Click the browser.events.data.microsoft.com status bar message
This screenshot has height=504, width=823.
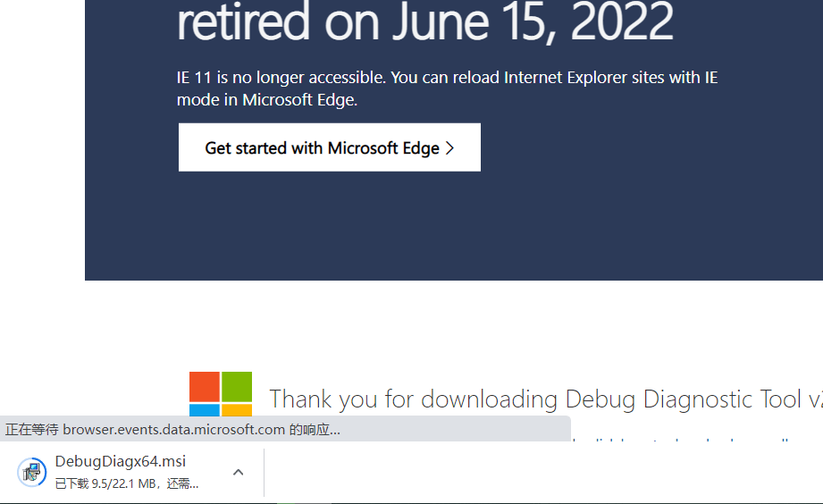coord(172,430)
